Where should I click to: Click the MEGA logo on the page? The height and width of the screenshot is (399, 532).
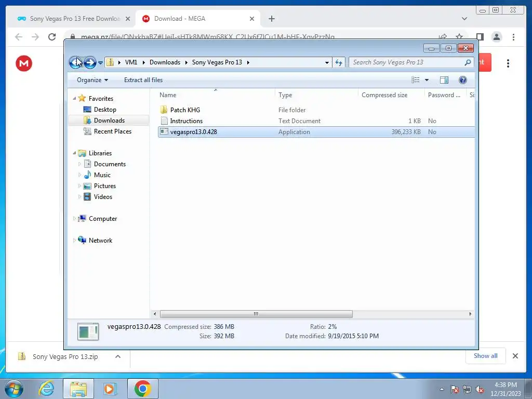click(24, 63)
